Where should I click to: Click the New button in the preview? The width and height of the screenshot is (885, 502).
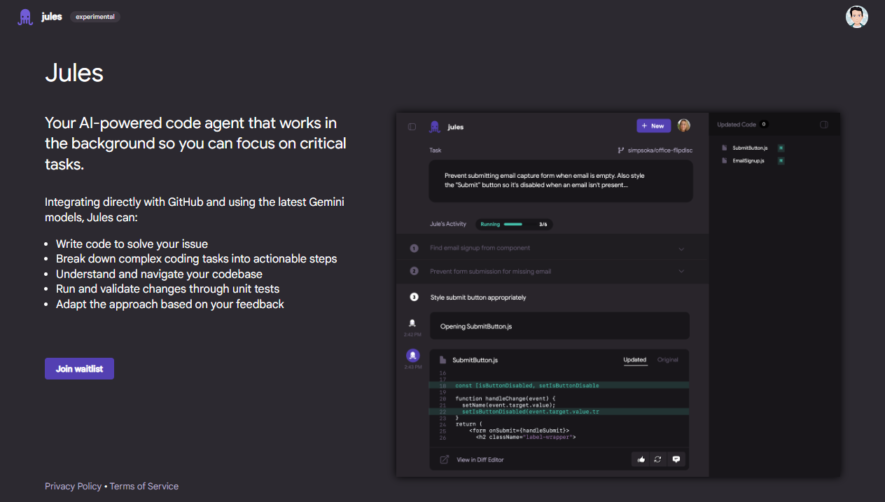point(654,125)
